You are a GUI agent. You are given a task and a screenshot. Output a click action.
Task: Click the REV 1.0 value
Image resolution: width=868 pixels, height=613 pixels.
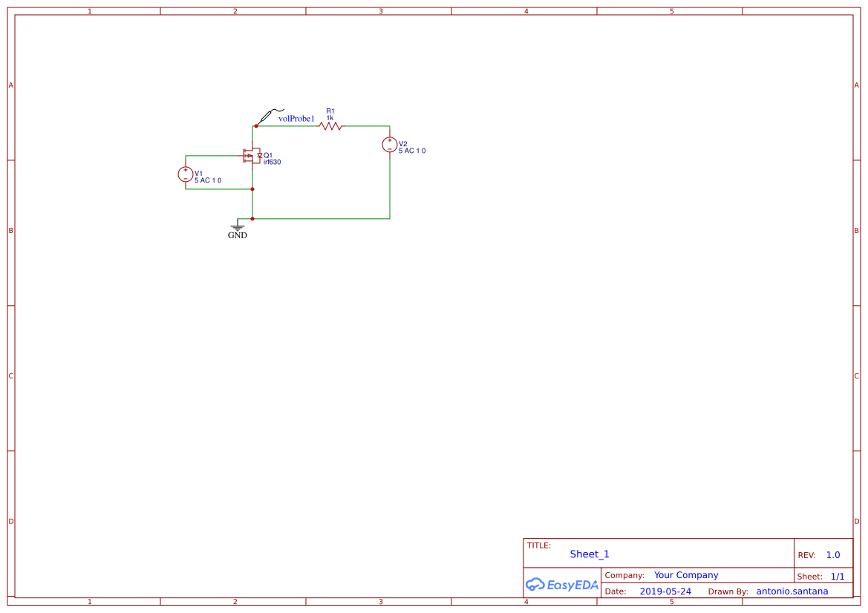point(832,554)
